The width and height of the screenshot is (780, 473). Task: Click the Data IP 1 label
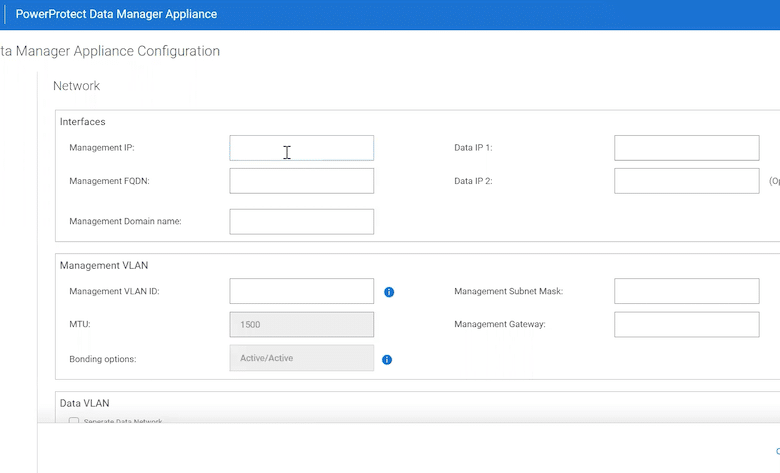click(x=473, y=148)
